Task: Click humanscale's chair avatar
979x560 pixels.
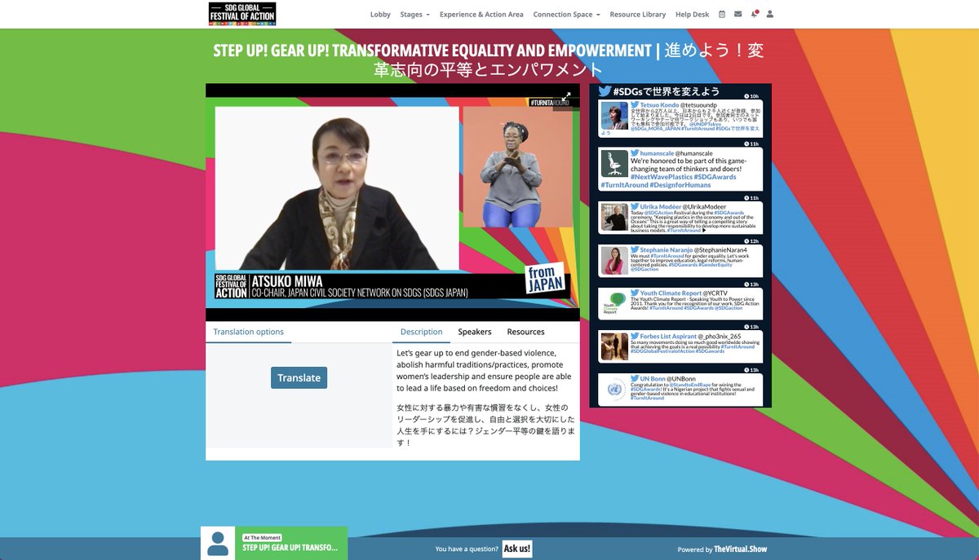Action: click(614, 164)
